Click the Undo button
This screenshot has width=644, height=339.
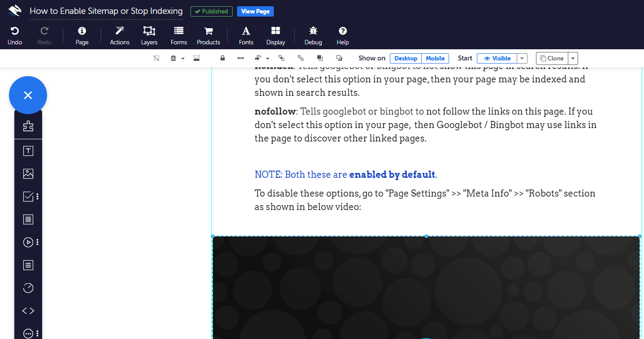tap(14, 35)
